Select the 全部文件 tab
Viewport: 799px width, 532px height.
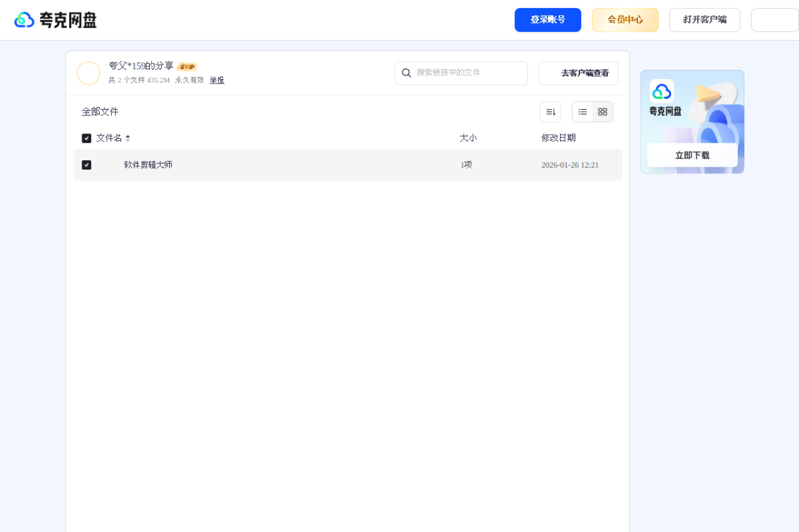click(x=99, y=111)
